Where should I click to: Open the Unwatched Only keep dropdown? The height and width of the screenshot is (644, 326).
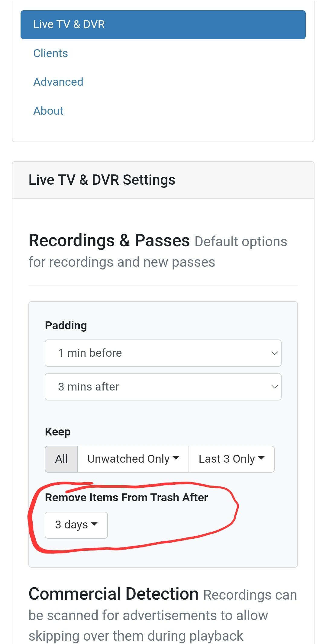133,459
